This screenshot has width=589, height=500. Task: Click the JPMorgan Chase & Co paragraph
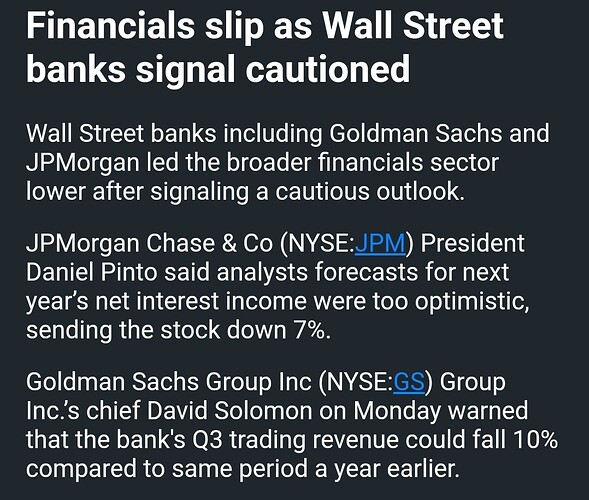click(278, 287)
